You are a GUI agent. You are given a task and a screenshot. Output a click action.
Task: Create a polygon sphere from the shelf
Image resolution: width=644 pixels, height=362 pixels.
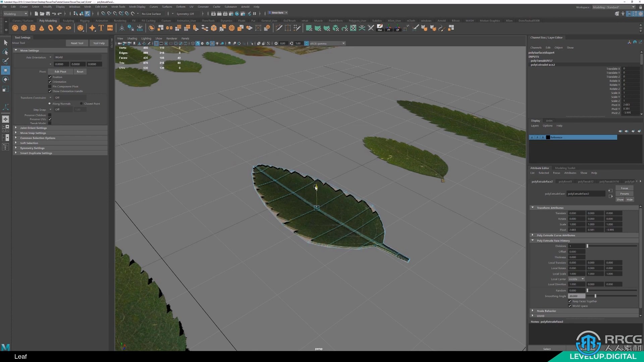click(15, 28)
